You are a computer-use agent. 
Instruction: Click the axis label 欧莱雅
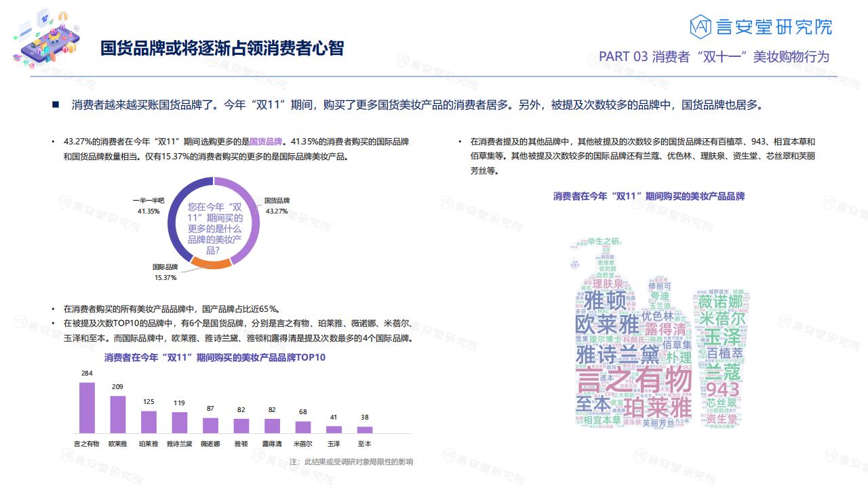point(118,445)
